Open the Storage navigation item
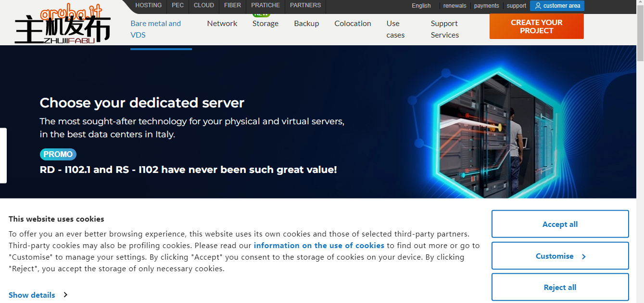 (265, 24)
